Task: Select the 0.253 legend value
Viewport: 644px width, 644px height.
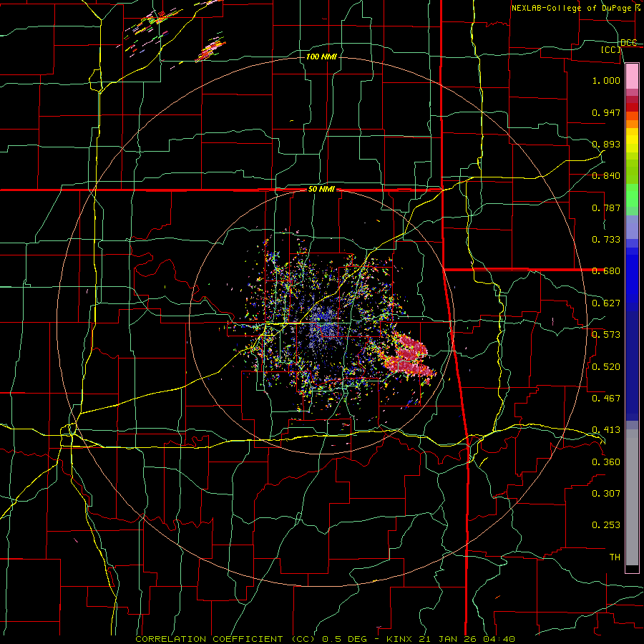Action: 606,525
